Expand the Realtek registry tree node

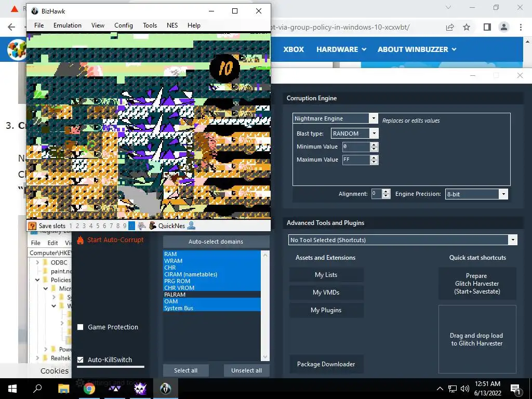37,358
